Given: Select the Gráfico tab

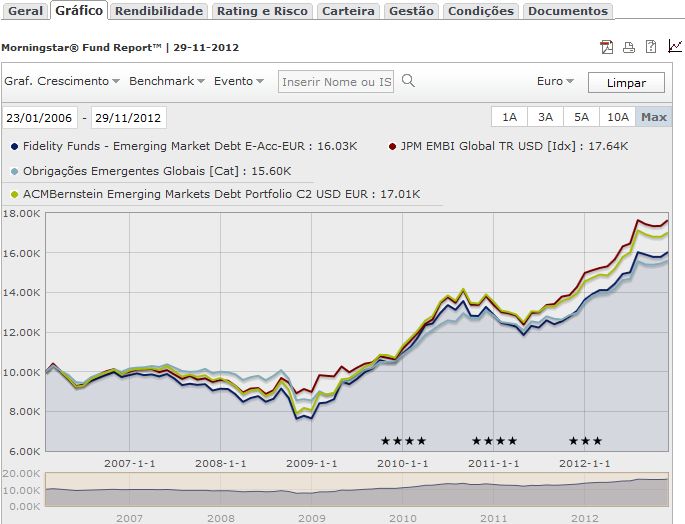Looking at the screenshot, I should [x=79, y=10].
